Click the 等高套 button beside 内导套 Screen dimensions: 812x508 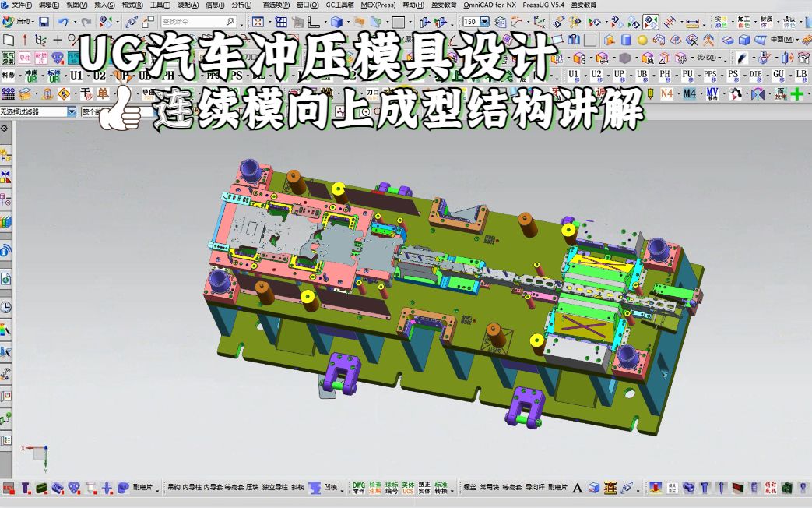(234, 487)
